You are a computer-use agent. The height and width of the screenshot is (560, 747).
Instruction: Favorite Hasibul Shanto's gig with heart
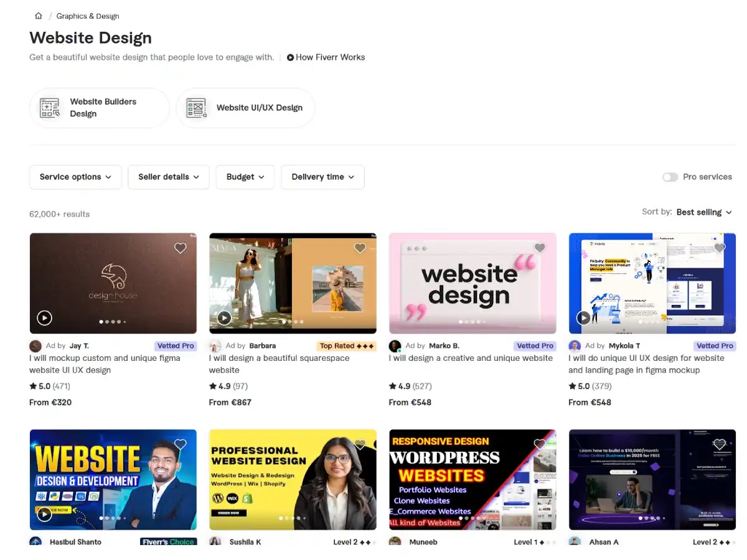181,444
